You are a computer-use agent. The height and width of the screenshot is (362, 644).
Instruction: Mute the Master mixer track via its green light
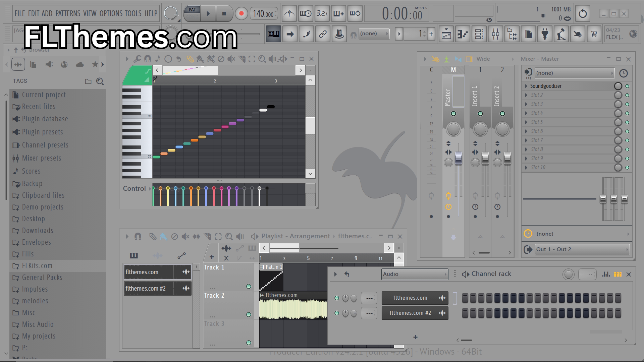(x=453, y=114)
